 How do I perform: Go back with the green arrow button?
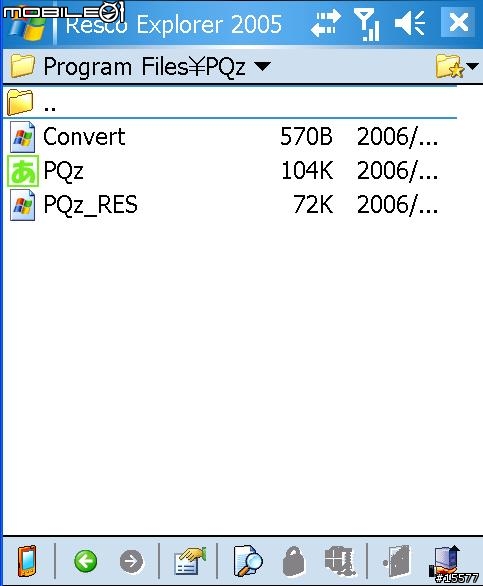pyautogui.click(x=86, y=561)
